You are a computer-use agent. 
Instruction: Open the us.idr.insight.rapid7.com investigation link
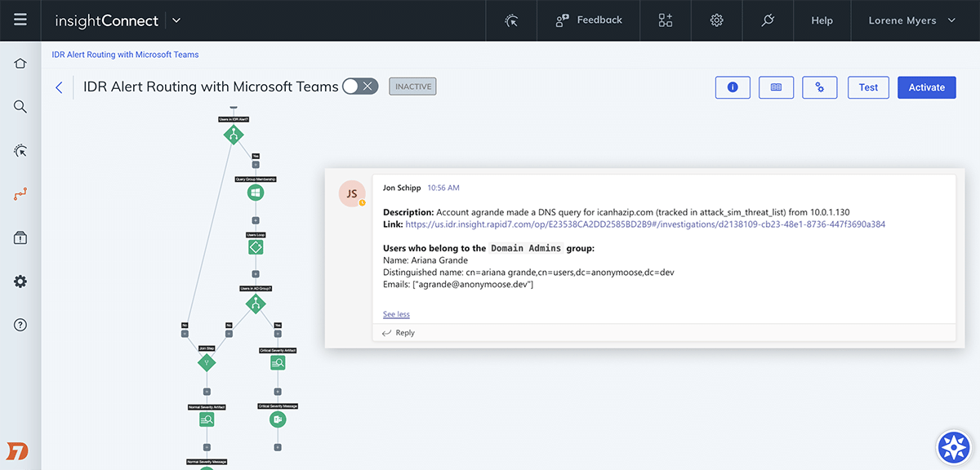[645, 224]
